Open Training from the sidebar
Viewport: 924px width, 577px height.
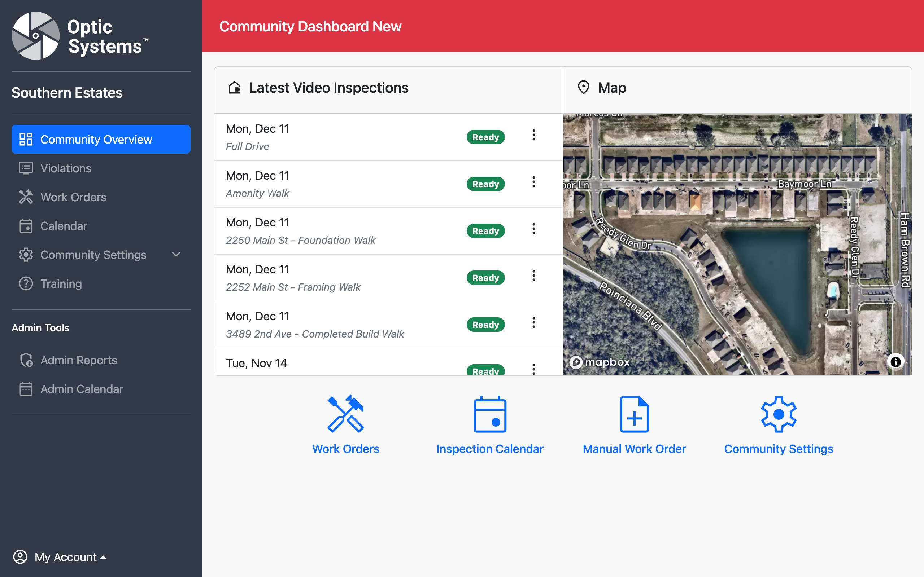coord(61,283)
